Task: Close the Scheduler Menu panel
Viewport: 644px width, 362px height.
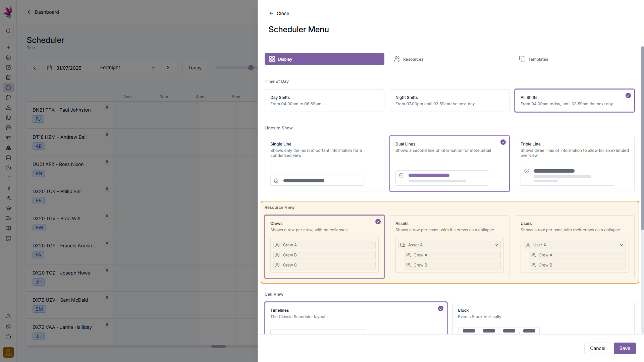Action: (279, 13)
